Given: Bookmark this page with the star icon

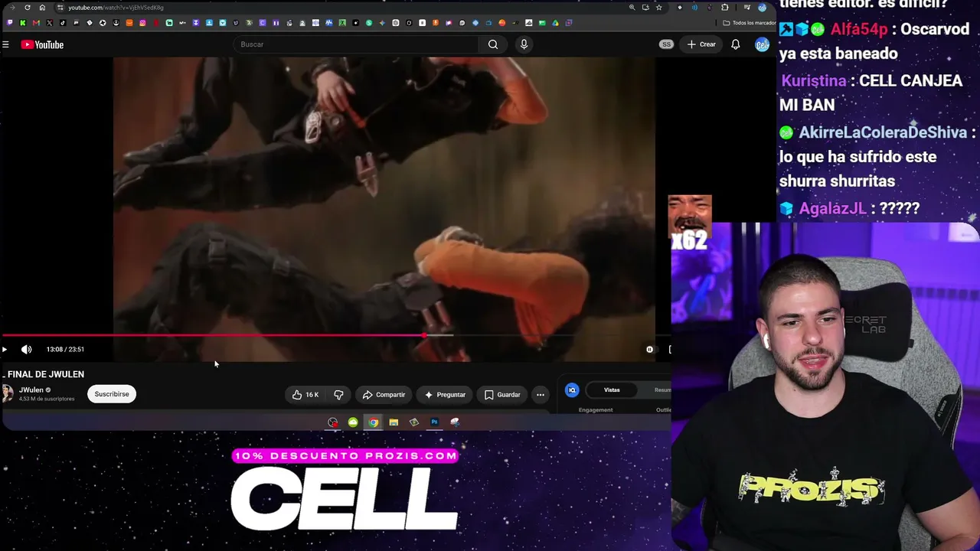Looking at the screenshot, I should [658, 8].
